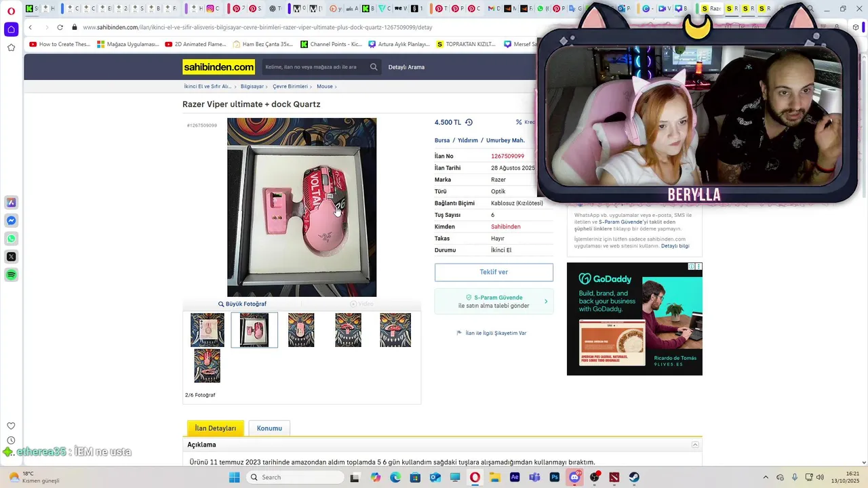The image size is (868, 488).
Task: Follow the Bilgisayar breadcrumb
Action: click(252, 87)
